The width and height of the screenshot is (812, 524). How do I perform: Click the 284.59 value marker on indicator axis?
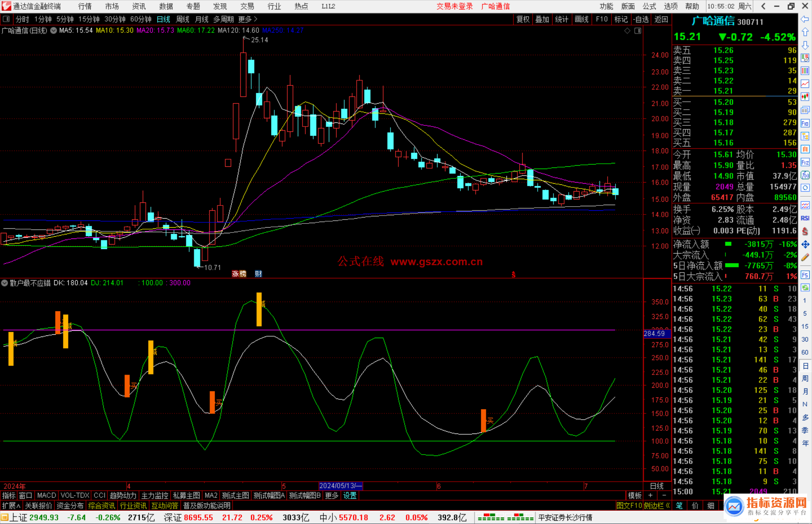pos(657,333)
